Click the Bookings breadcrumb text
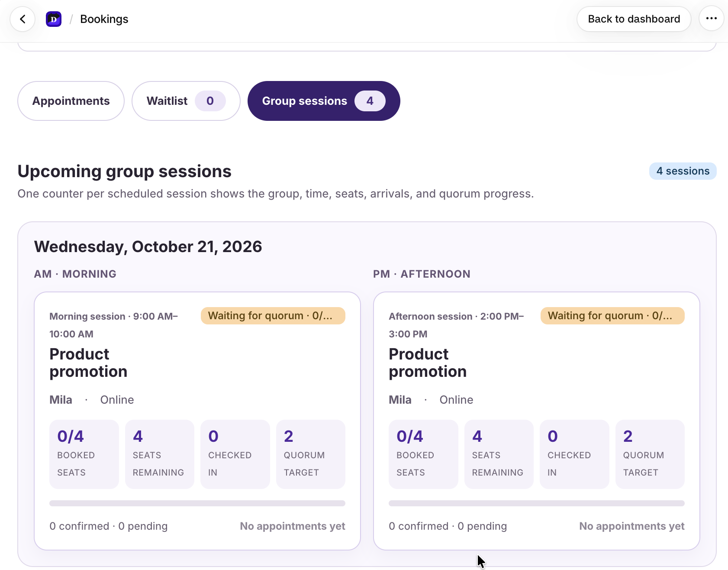728x570 pixels. pos(104,19)
